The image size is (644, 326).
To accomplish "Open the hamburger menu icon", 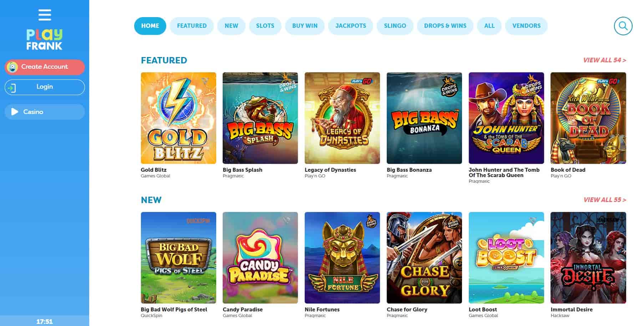I will pyautogui.click(x=45, y=15).
